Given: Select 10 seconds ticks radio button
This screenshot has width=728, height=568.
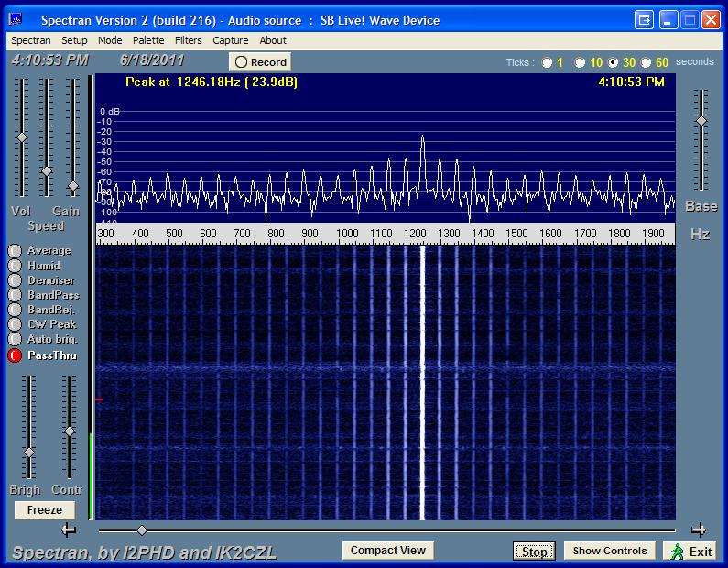Looking at the screenshot, I should 580,62.
